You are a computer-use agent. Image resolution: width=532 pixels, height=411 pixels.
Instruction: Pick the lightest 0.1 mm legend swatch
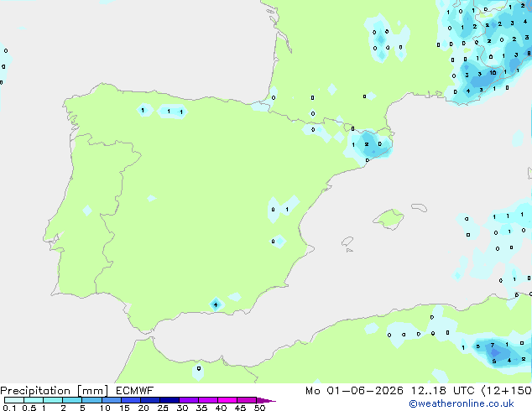(14, 400)
